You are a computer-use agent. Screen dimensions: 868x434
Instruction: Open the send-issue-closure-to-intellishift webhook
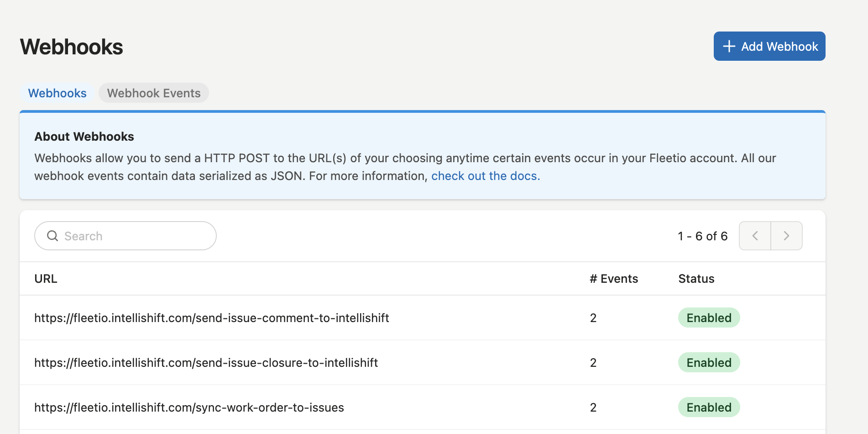(206, 363)
